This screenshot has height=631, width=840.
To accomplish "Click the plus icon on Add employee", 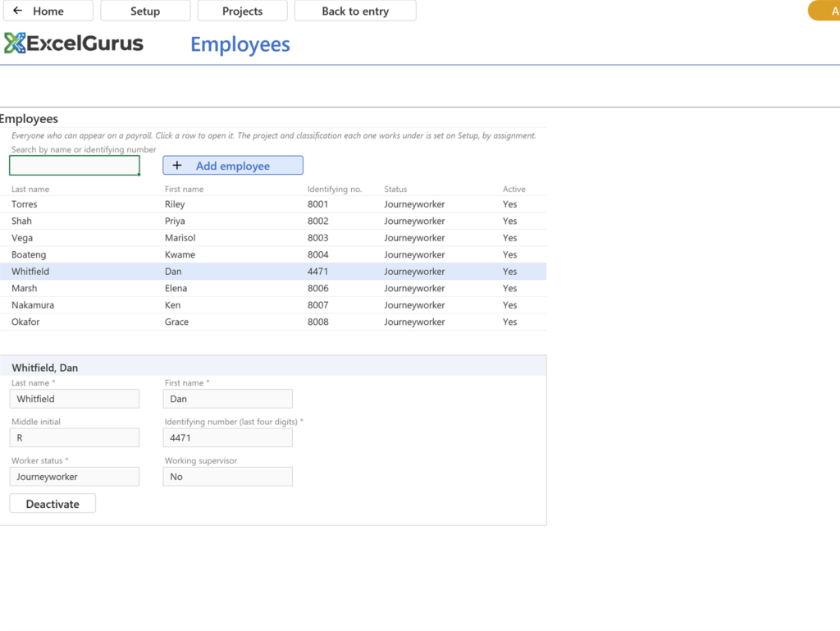I will [x=177, y=166].
